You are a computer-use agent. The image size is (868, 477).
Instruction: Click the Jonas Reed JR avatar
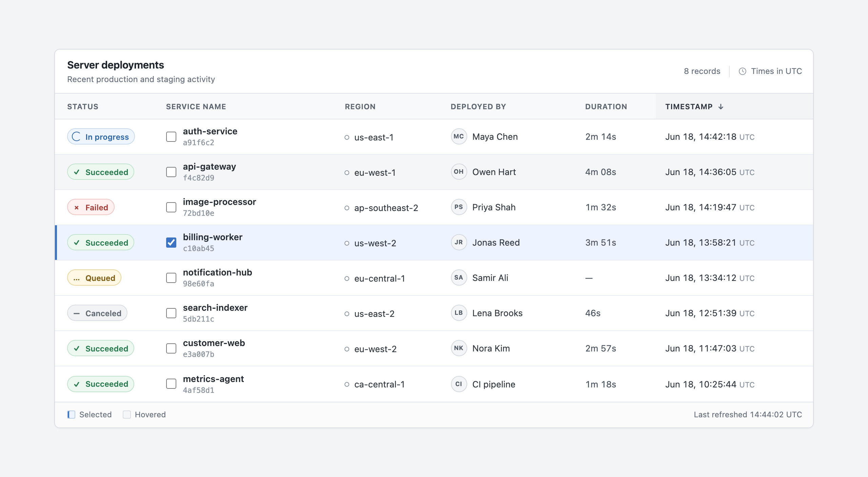(x=459, y=243)
